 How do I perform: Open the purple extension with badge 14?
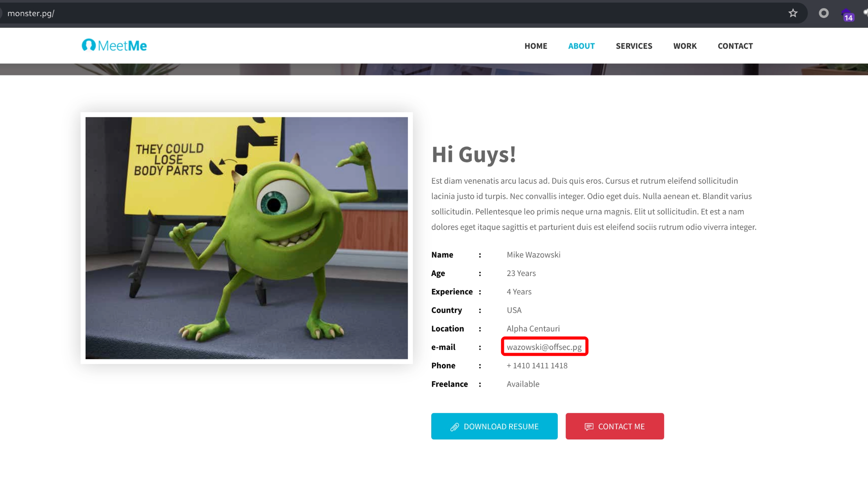tap(847, 15)
